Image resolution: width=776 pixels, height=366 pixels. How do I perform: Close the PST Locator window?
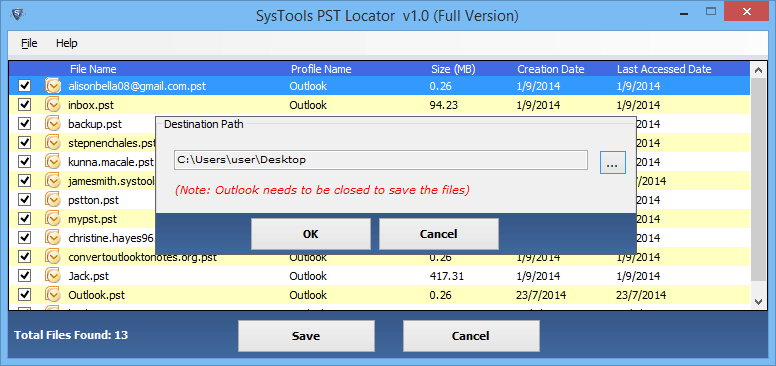point(746,11)
